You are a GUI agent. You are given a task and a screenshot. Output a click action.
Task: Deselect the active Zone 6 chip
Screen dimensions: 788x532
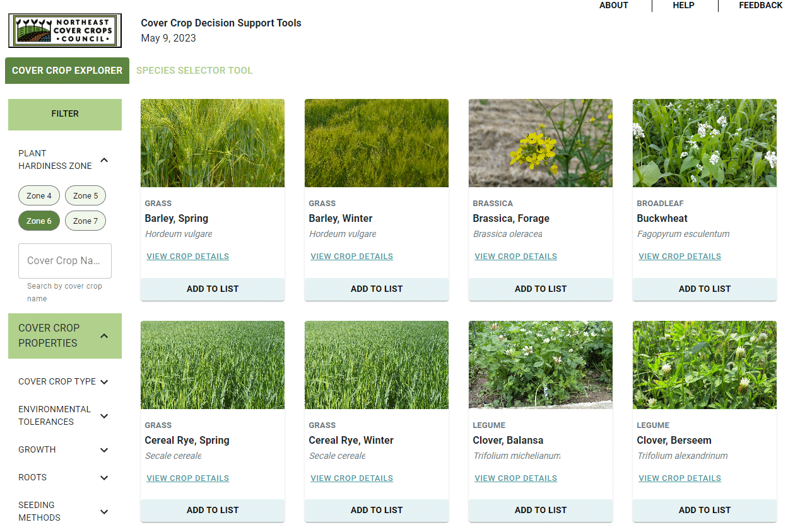39,221
